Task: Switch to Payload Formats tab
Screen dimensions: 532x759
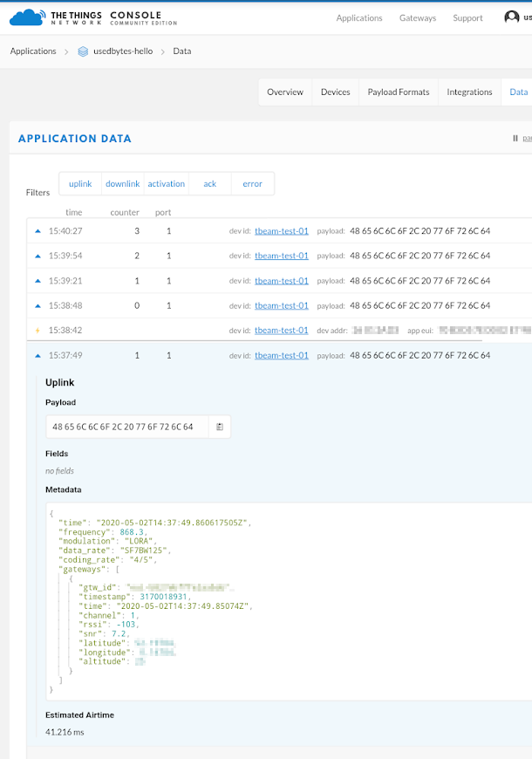Action: click(x=399, y=92)
